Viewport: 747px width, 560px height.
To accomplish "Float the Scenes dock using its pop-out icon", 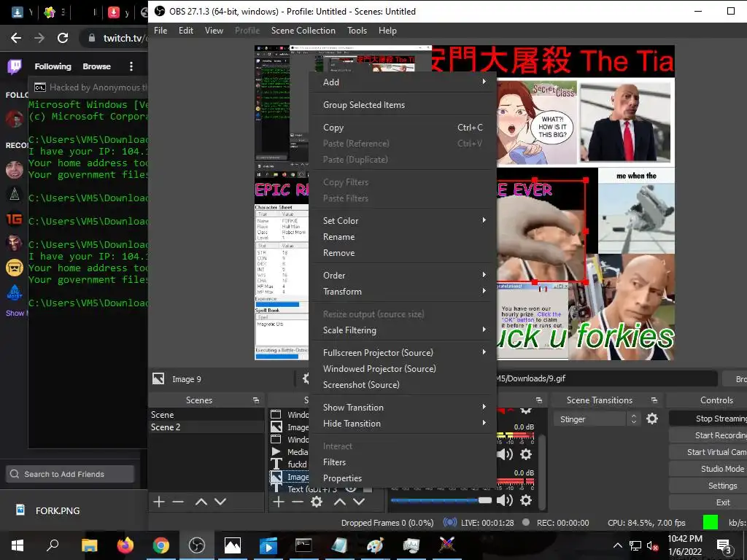I will click(x=256, y=400).
